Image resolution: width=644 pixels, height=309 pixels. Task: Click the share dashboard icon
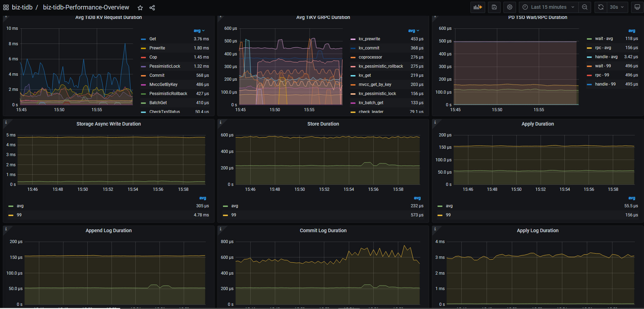[152, 8]
